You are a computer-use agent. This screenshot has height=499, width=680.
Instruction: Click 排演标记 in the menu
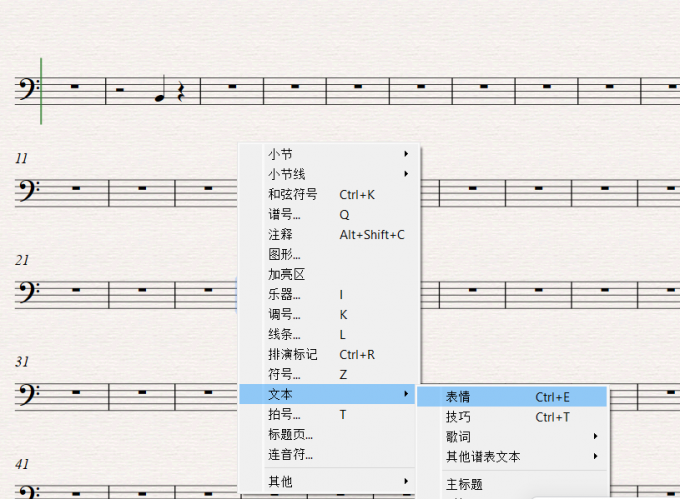[x=328, y=354]
